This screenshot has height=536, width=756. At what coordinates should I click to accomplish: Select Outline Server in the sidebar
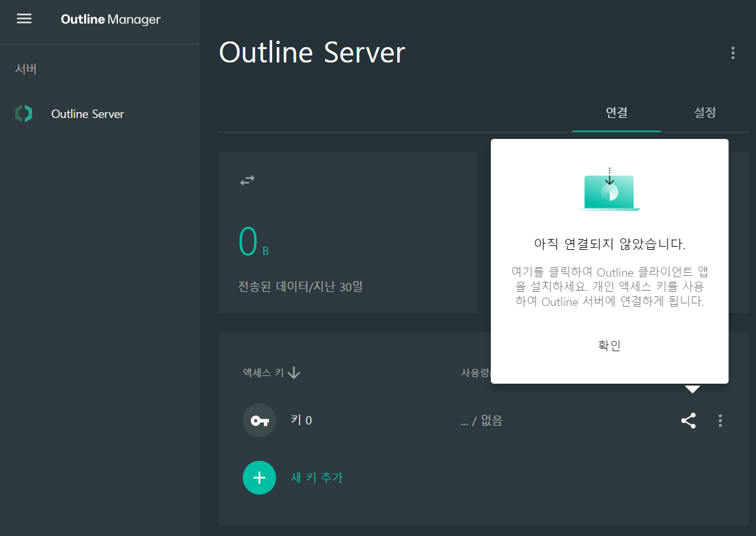pyautogui.click(x=87, y=113)
